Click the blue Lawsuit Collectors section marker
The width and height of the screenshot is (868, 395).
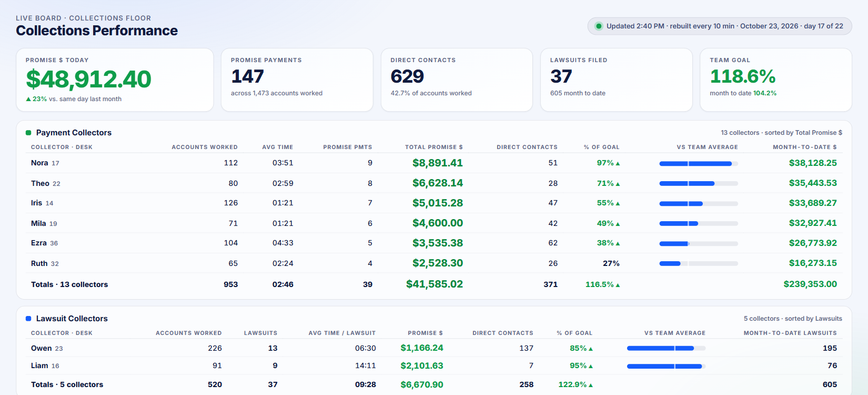pyautogui.click(x=28, y=319)
